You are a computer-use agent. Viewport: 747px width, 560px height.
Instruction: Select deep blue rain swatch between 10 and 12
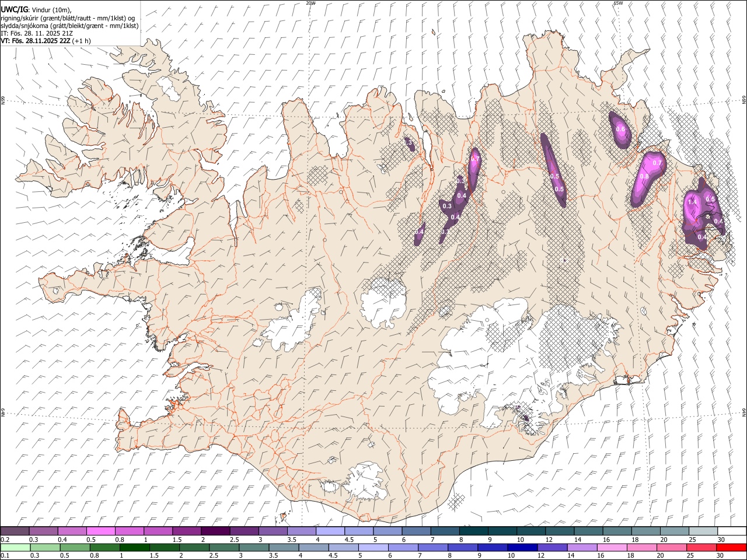pos(522,547)
